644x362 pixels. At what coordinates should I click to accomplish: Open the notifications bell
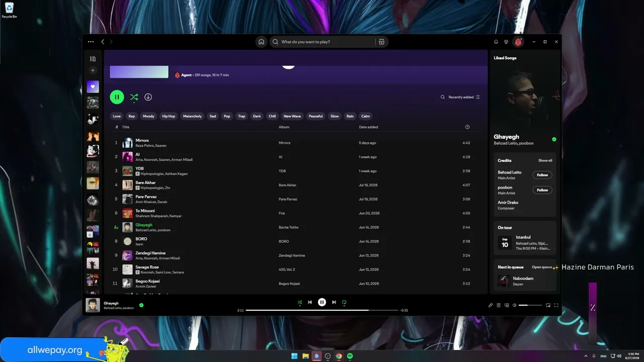tap(496, 42)
